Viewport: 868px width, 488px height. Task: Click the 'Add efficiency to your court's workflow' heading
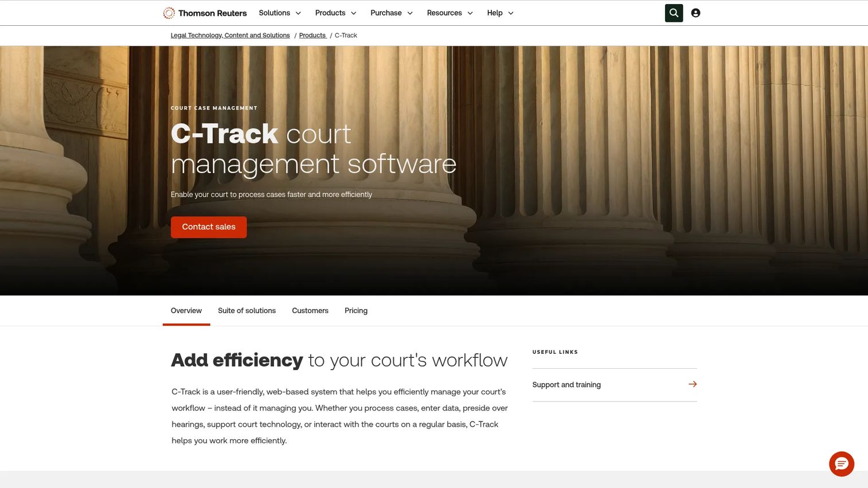click(339, 360)
